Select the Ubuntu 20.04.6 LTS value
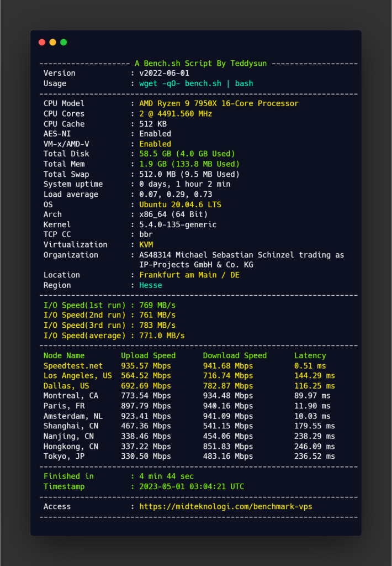392x566 pixels. pos(173,205)
